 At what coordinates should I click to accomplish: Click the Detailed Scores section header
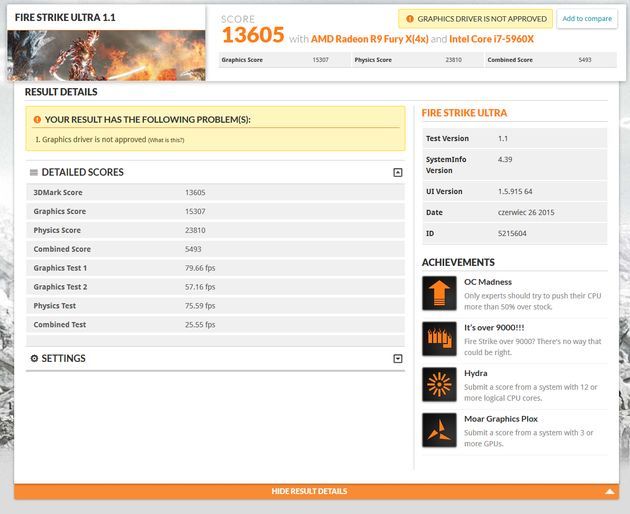215,172
